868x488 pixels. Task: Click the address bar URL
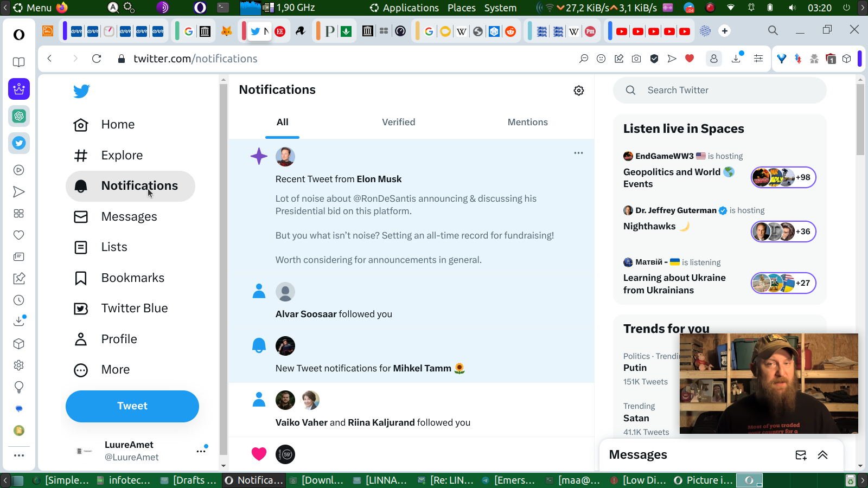pyautogui.click(x=195, y=59)
